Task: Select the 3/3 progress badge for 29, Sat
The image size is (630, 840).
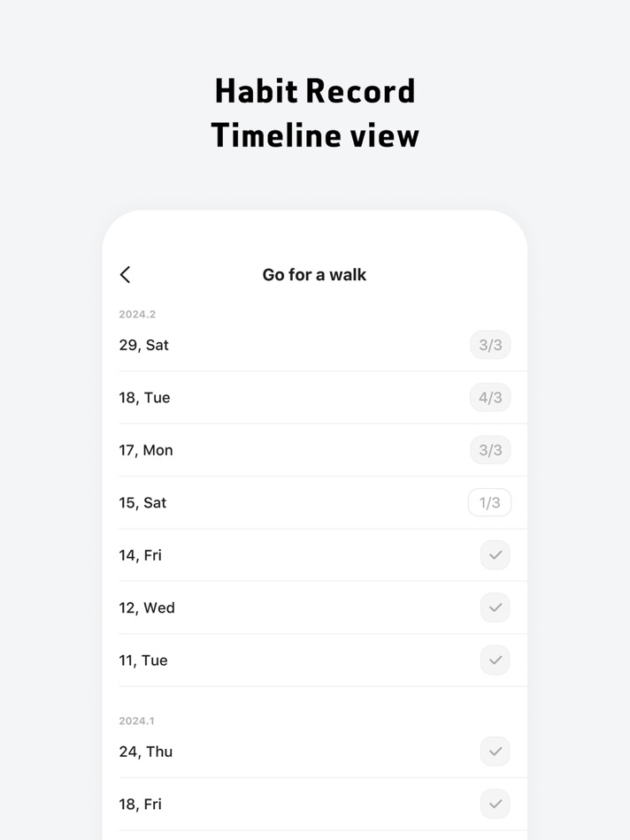Action: [x=490, y=345]
